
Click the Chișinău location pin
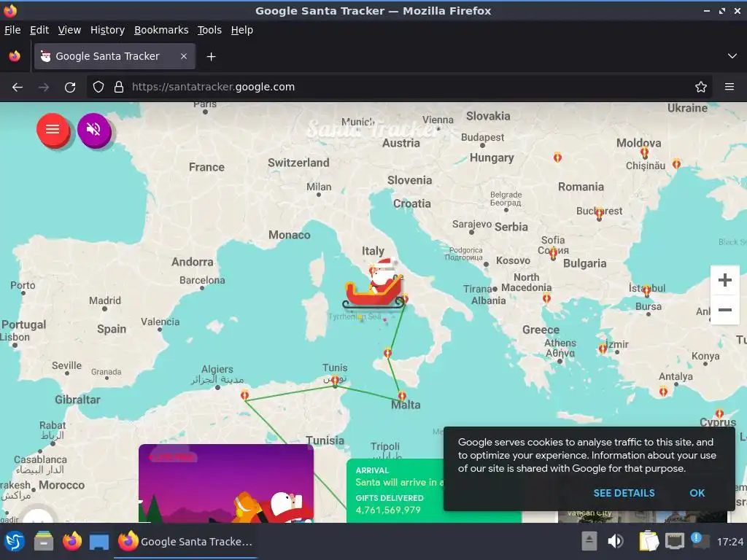click(x=644, y=153)
